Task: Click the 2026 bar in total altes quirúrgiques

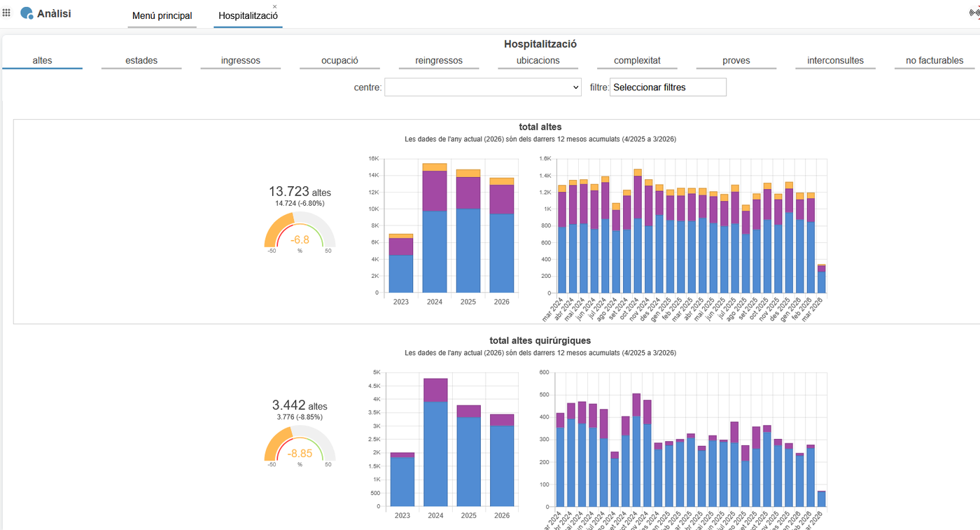Action: click(x=501, y=460)
